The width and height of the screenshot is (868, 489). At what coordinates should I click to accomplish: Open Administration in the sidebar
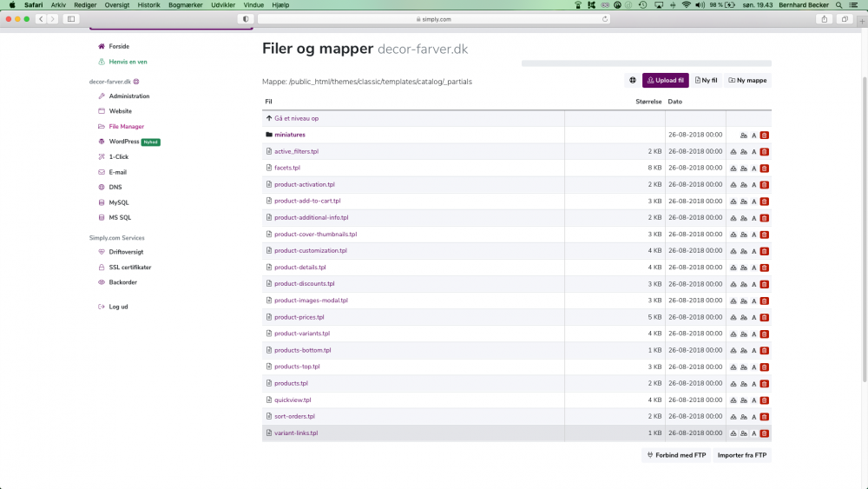click(129, 96)
